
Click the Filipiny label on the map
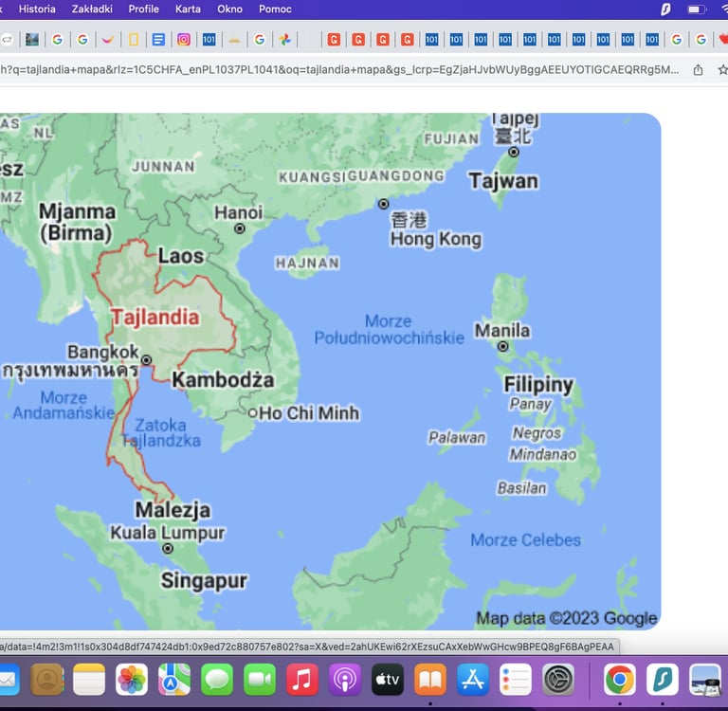point(538,385)
